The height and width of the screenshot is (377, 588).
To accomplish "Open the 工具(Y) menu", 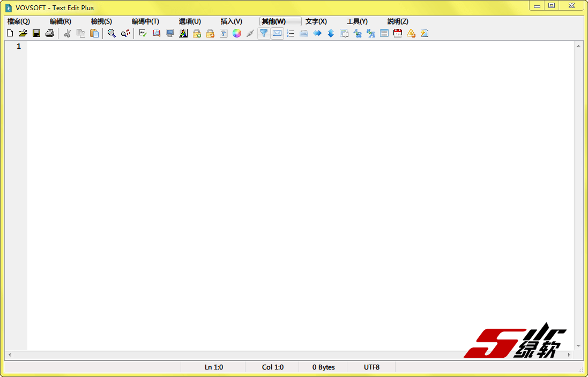I will [x=357, y=21].
